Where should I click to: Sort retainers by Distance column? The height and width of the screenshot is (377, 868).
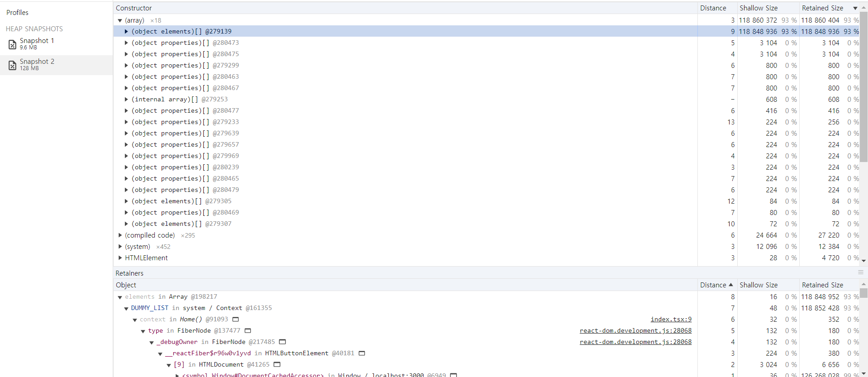717,285
